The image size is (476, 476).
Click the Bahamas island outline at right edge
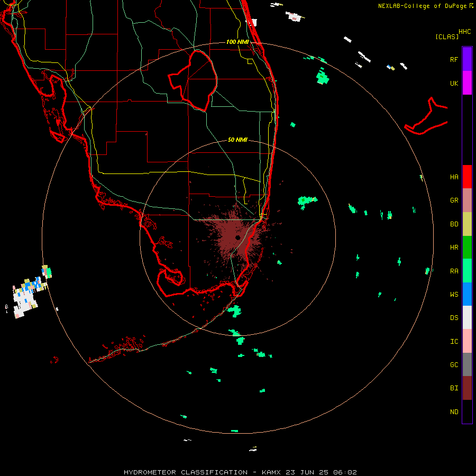(426, 117)
